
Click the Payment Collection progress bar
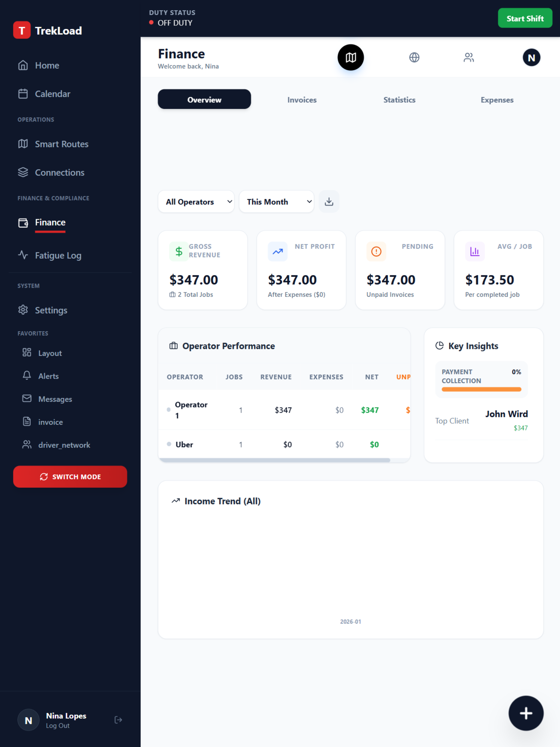(x=481, y=389)
